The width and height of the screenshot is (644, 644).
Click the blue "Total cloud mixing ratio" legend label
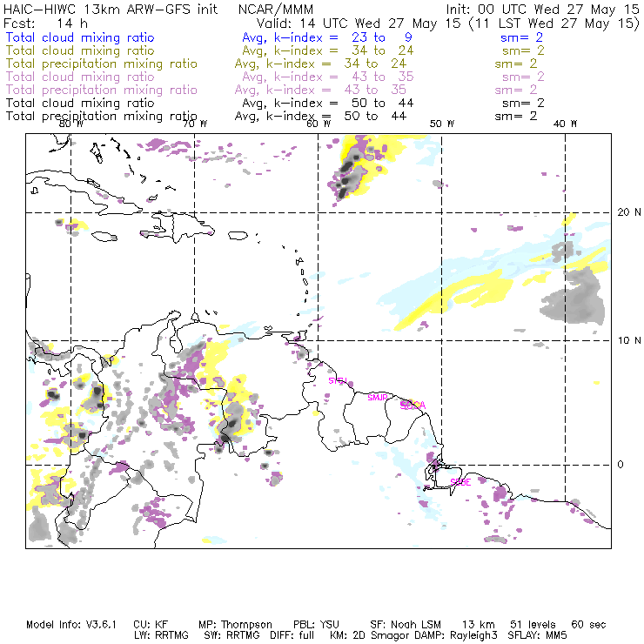point(80,37)
